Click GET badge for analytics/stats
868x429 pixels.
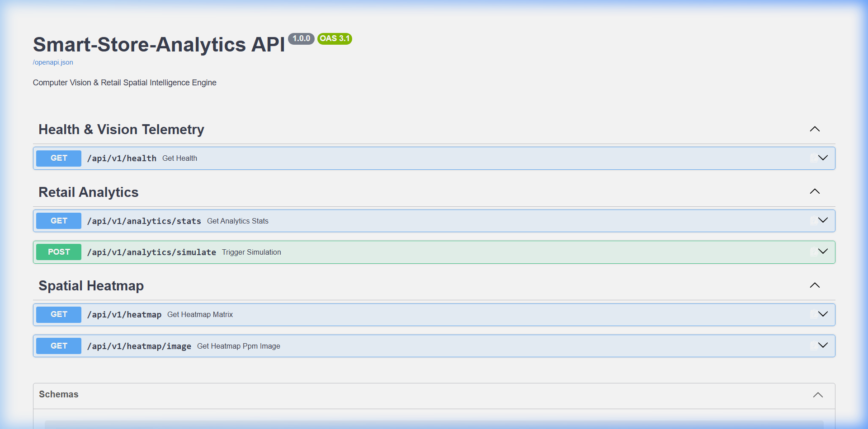pyautogui.click(x=59, y=221)
